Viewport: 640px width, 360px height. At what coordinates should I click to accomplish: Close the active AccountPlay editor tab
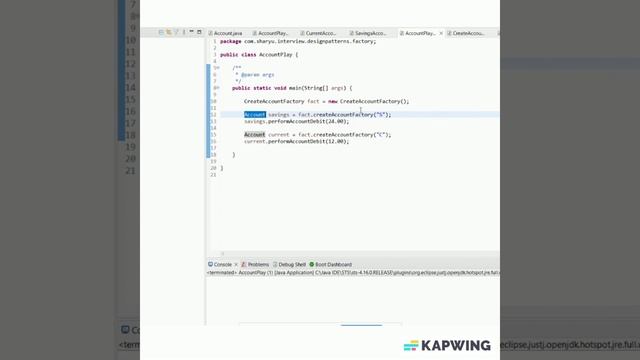pos(441,33)
